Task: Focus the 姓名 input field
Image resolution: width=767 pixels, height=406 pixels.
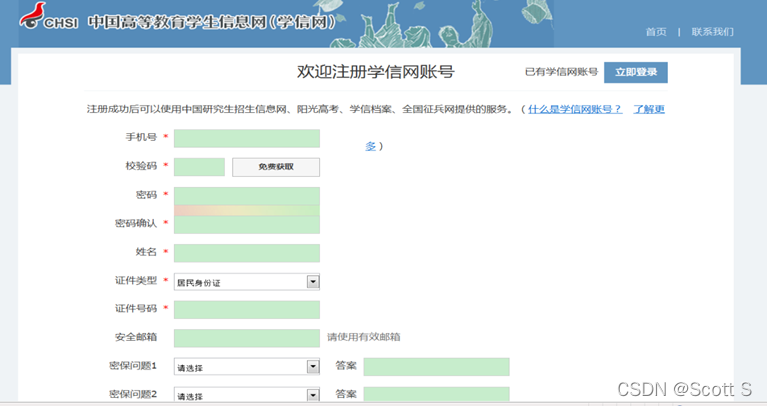Action: click(x=247, y=253)
